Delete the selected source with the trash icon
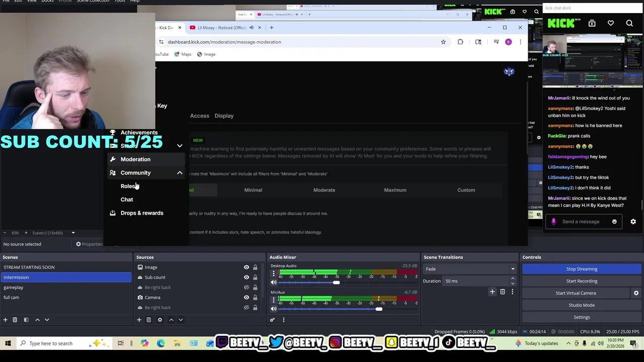 tap(148, 320)
